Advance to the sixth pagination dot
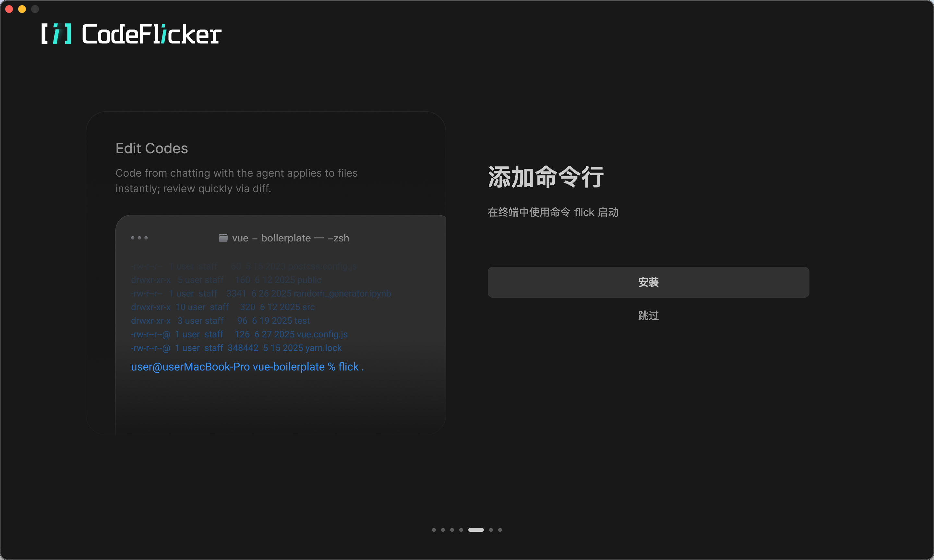The image size is (934, 560). coord(491,530)
